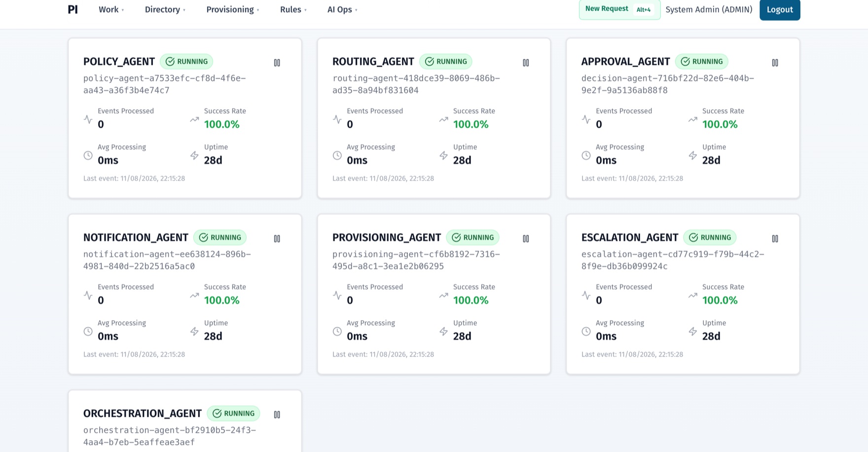This screenshot has height=452, width=868.
Task: Click NOTIFICATION_AGENT avg processing clock icon
Action: 88,331
